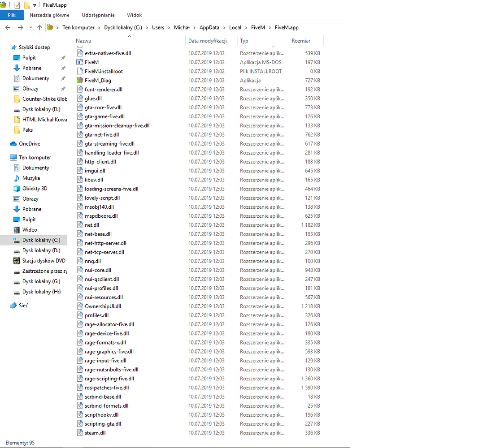496x448 pixels.
Task: Select Dysk lokalny (C:) in navigation pane
Action: pyautogui.click(x=41, y=240)
